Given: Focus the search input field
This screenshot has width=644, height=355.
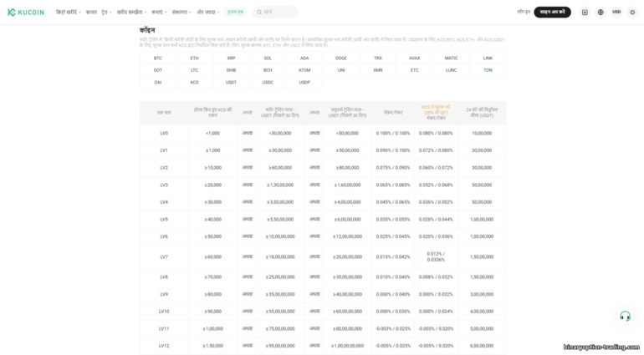Looking at the screenshot, I should [x=275, y=13].
